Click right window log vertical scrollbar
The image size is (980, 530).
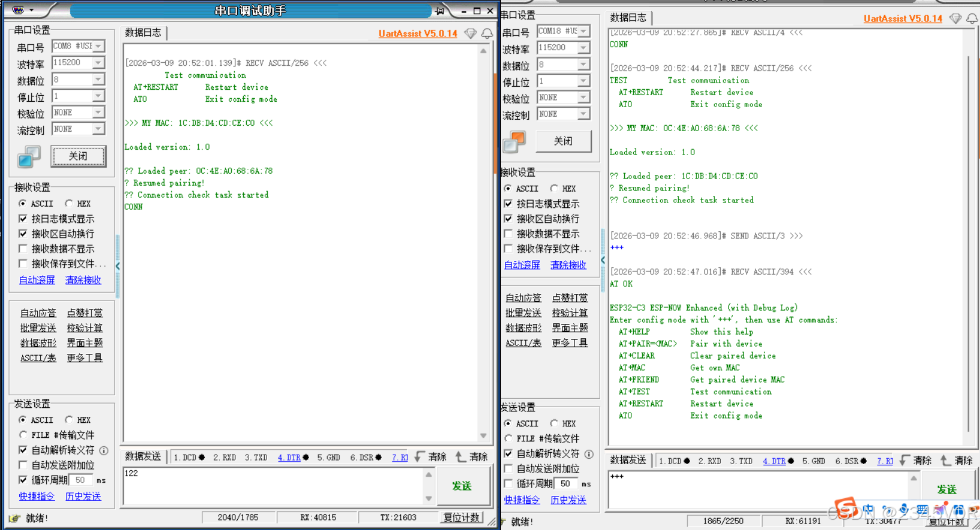(x=969, y=243)
